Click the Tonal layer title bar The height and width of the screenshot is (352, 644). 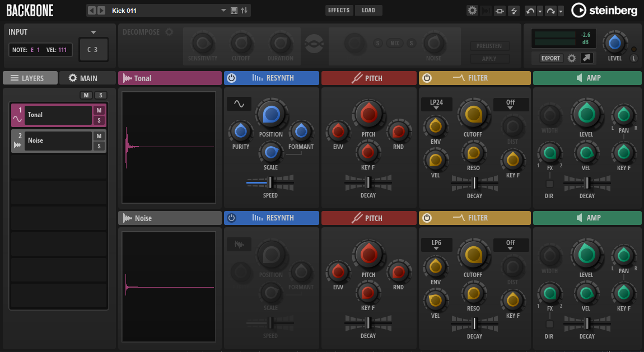coord(170,78)
